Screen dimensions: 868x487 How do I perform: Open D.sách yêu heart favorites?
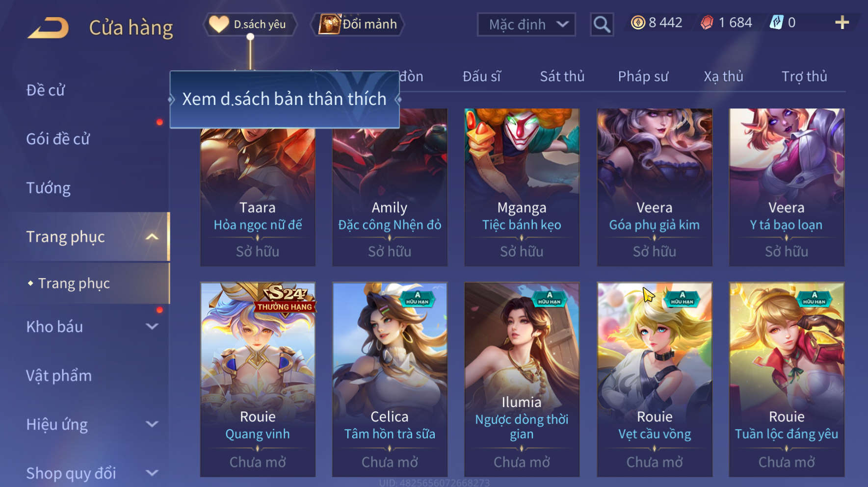[x=250, y=24]
